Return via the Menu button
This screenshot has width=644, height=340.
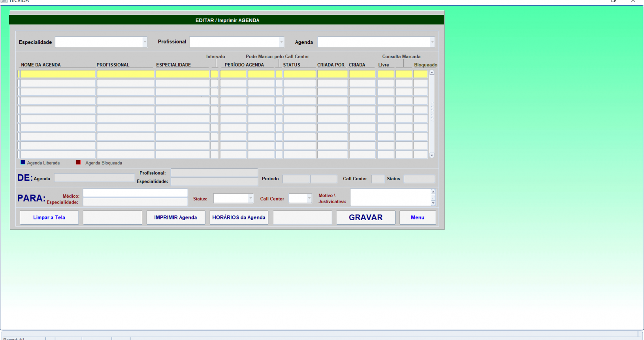417,217
